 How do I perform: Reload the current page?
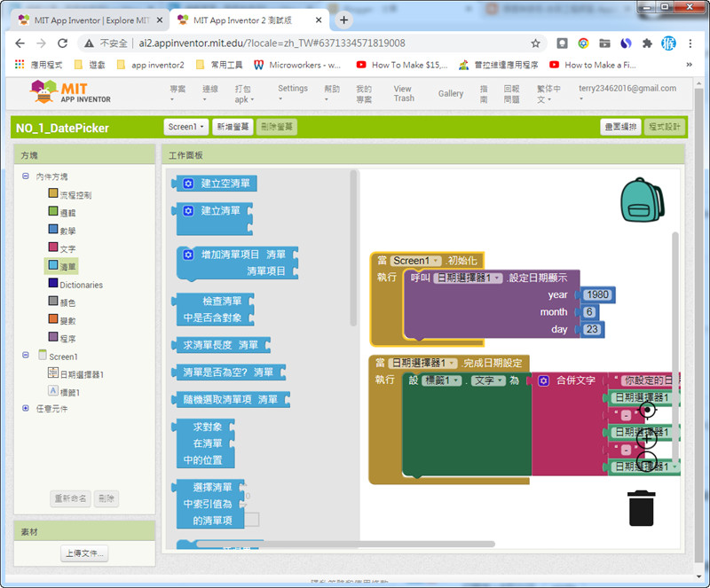[62, 43]
